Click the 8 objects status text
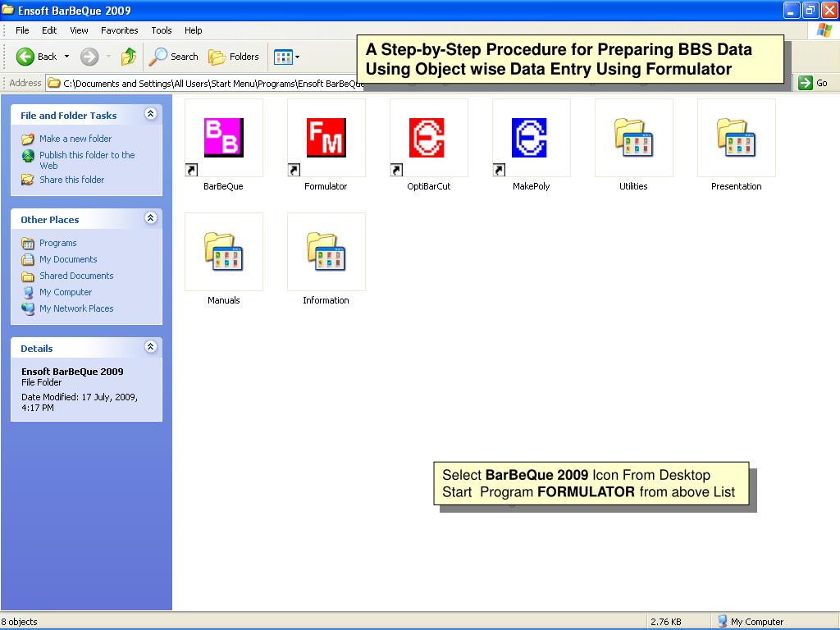The height and width of the screenshot is (630, 840). coord(20,622)
